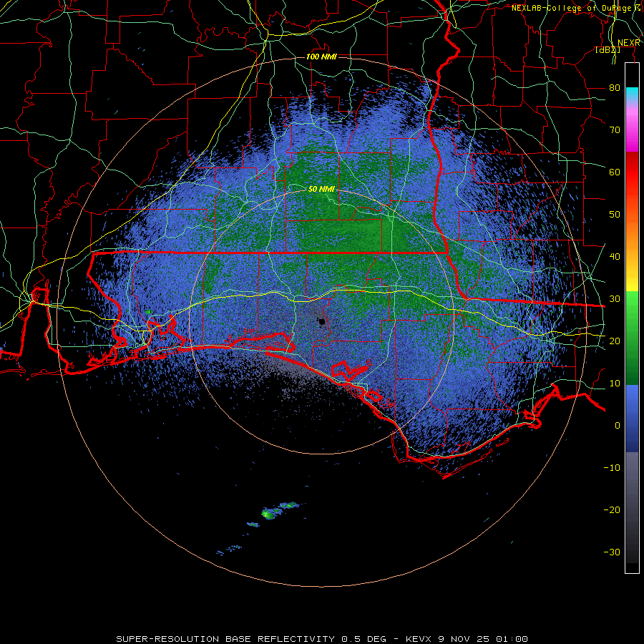The width and height of the screenshot is (644, 644).
Task: Click the 10 value on the dBZ scale
Action: pyautogui.click(x=615, y=384)
